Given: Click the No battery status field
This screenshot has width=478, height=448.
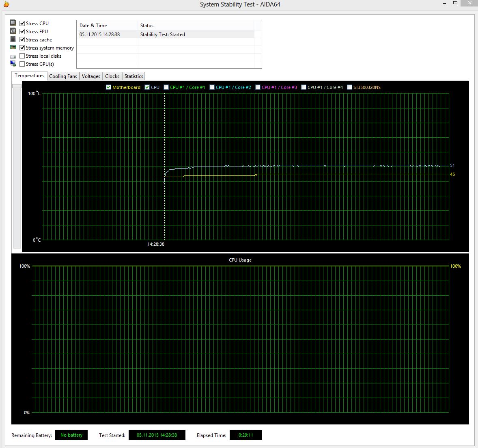Looking at the screenshot, I should pos(71,435).
